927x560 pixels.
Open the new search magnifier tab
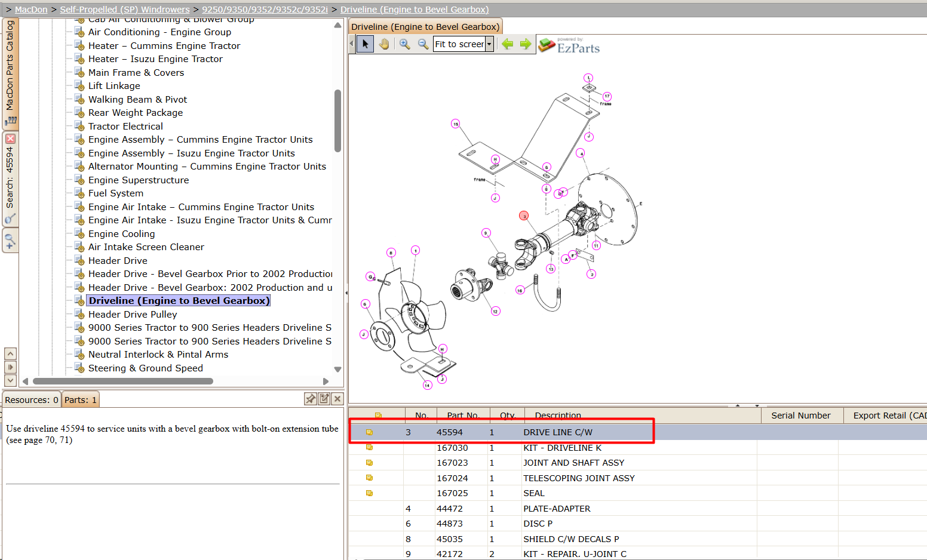pyautogui.click(x=10, y=241)
